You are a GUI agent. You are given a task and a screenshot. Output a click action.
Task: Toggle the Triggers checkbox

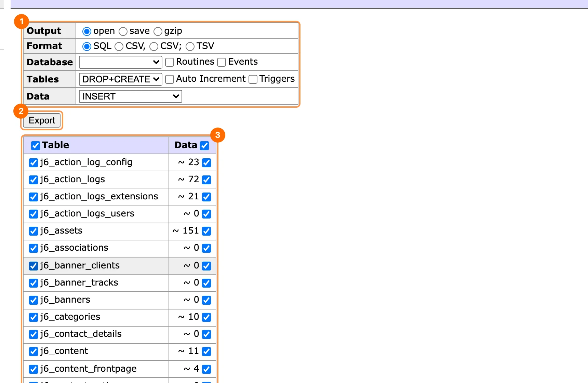pyautogui.click(x=253, y=79)
